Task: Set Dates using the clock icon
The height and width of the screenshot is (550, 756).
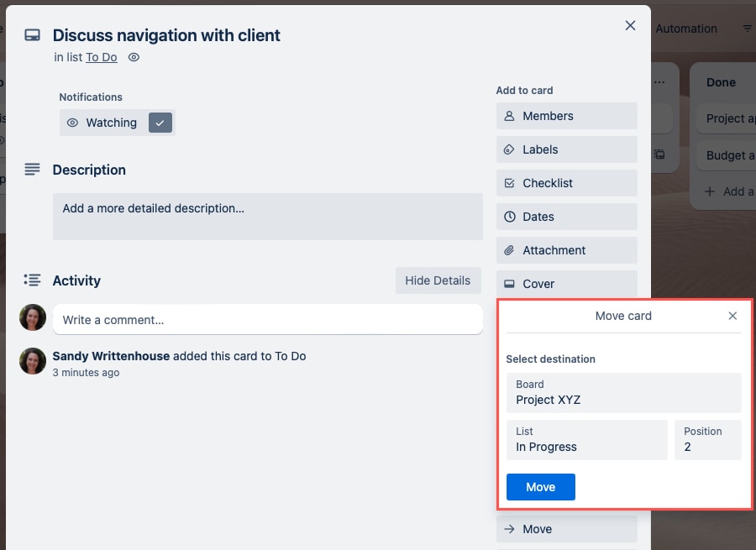Action: pyautogui.click(x=511, y=217)
